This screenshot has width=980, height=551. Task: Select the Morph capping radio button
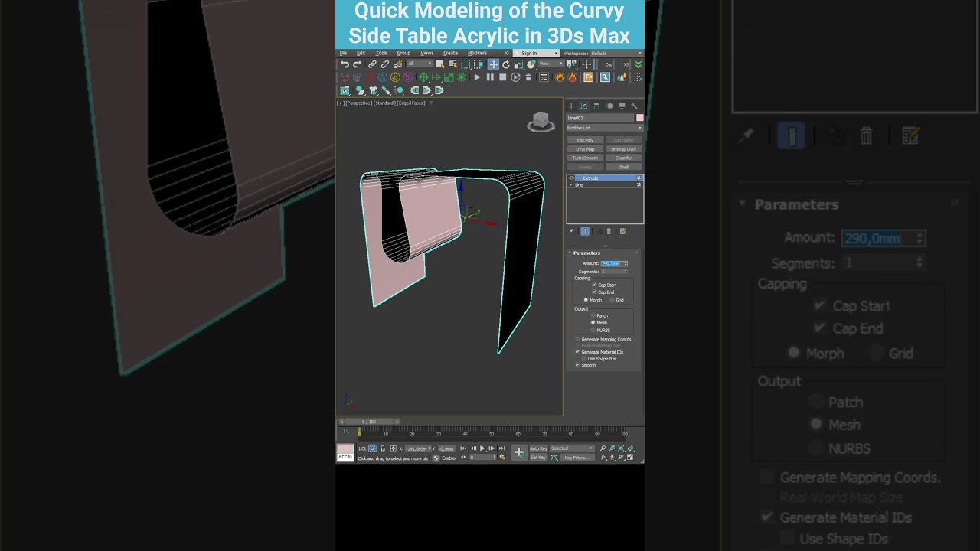586,300
